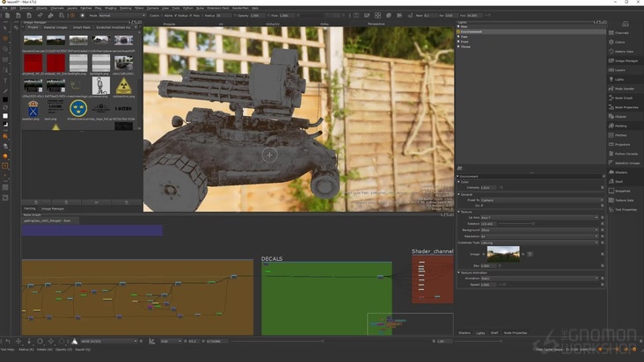
Task: Toggle the Environment light On checkbox
Action: (482, 206)
